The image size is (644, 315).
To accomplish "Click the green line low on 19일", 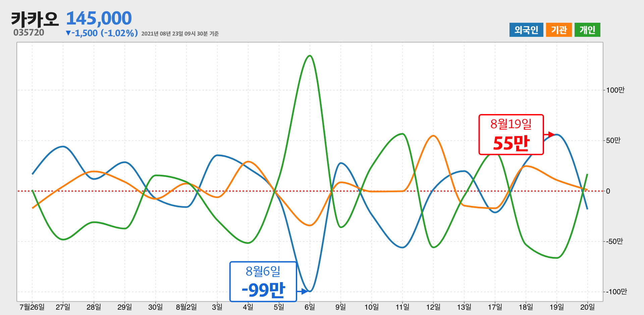I will 557,258.
